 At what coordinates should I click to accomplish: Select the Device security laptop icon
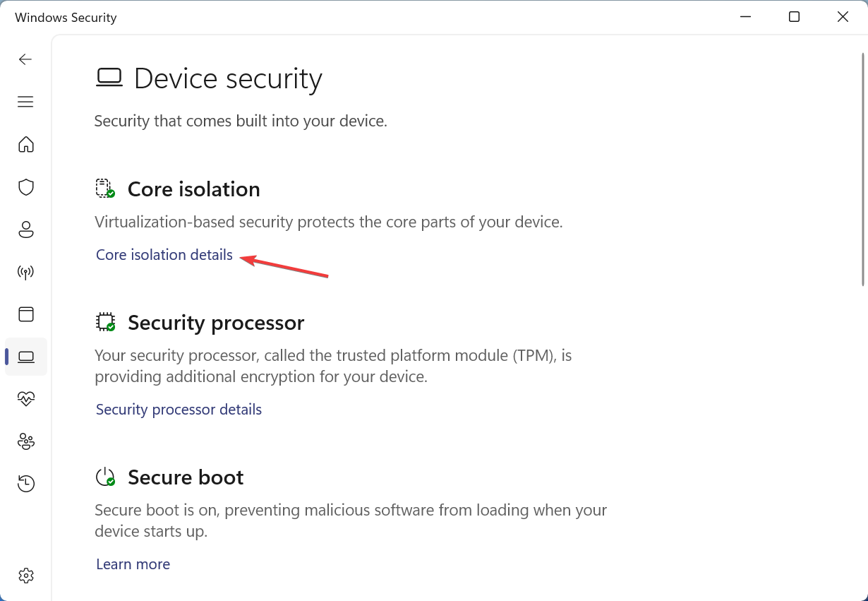click(x=26, y=357)
